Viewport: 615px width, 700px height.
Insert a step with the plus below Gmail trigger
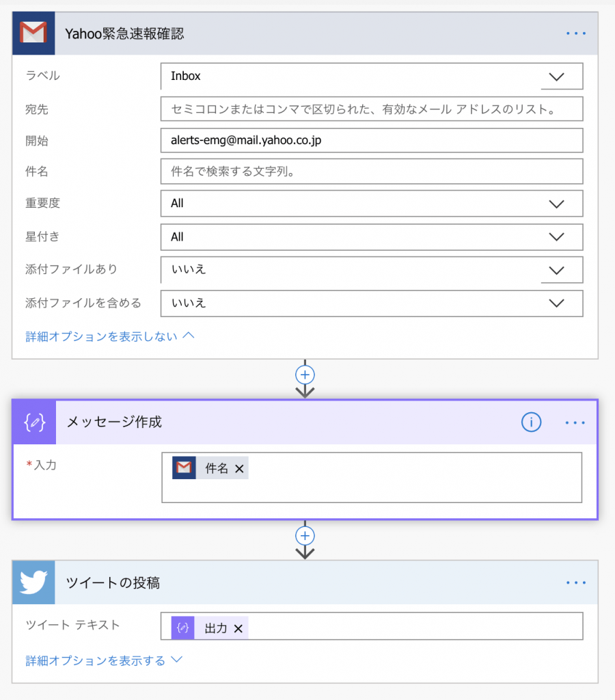(305, 375)
